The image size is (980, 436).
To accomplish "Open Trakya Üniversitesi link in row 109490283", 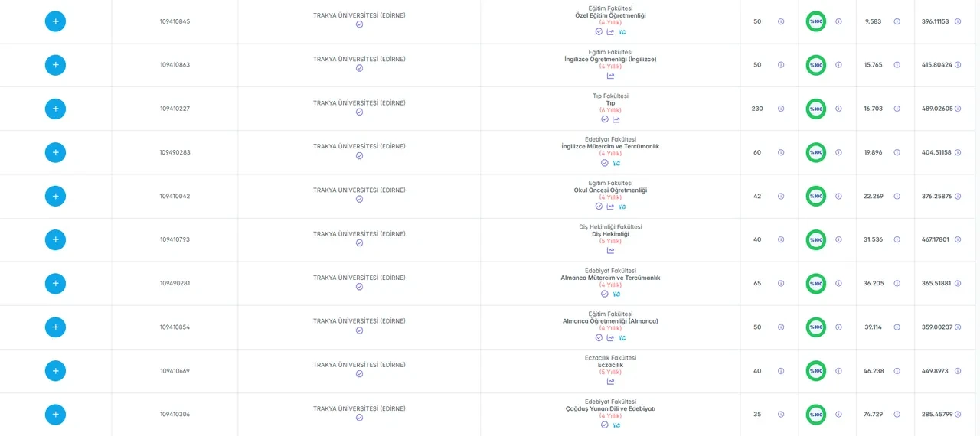I will 359,146.
